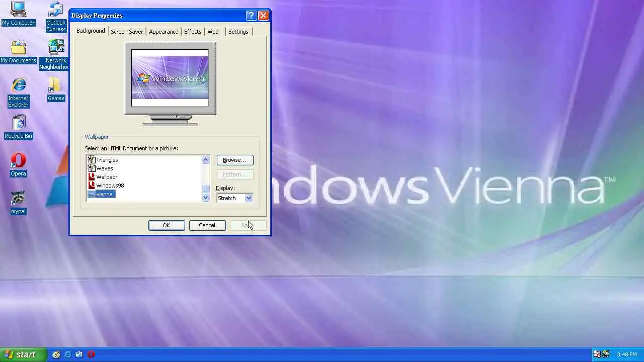Viewport: 644px width, 362px height.
Task: Click the wallpaper list scrollbar thumb
Action: click(205, 189)
